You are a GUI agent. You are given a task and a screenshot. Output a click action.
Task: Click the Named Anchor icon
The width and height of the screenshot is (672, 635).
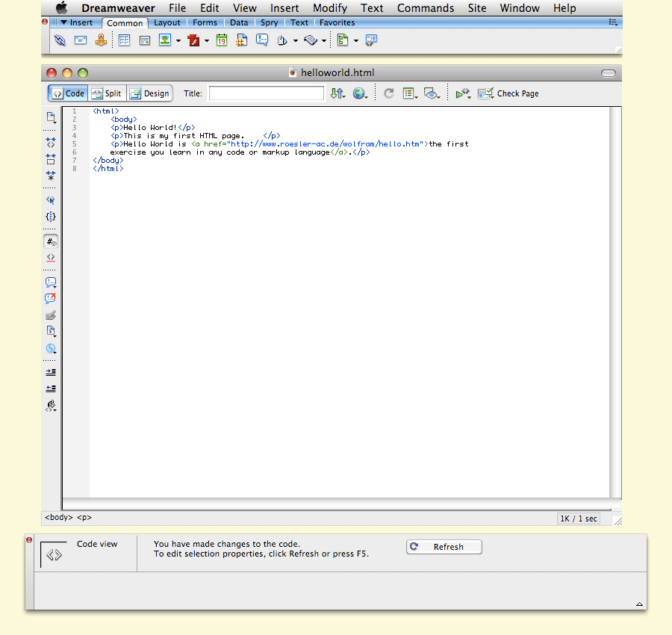coord(102,40)
